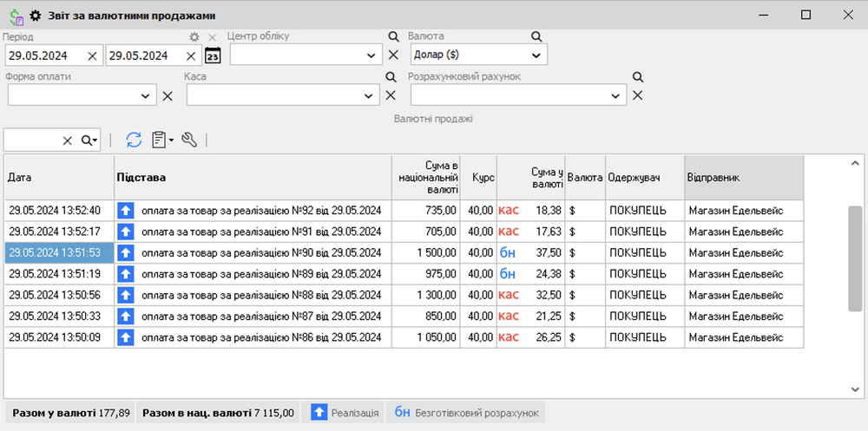This screenshot has height=431, width=868.
Task: Clear the period start date 29.05.2024
Action: coord(92,56)
